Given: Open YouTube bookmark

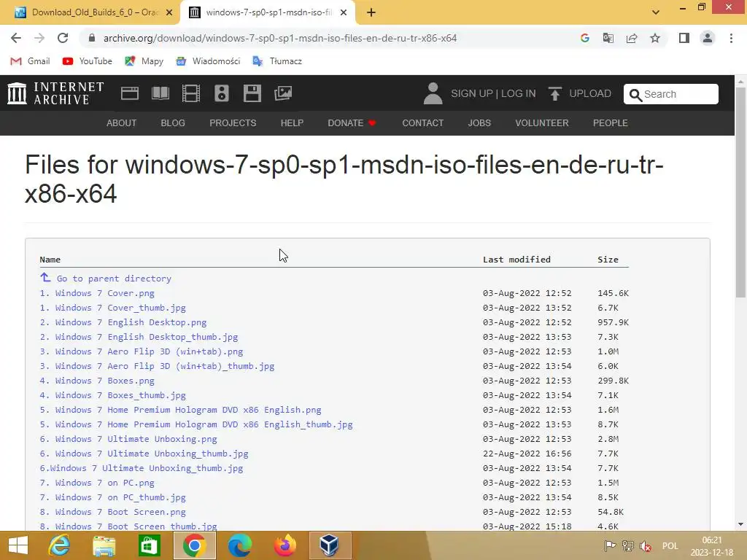Looking at the screenshot, I should [88, 61].
